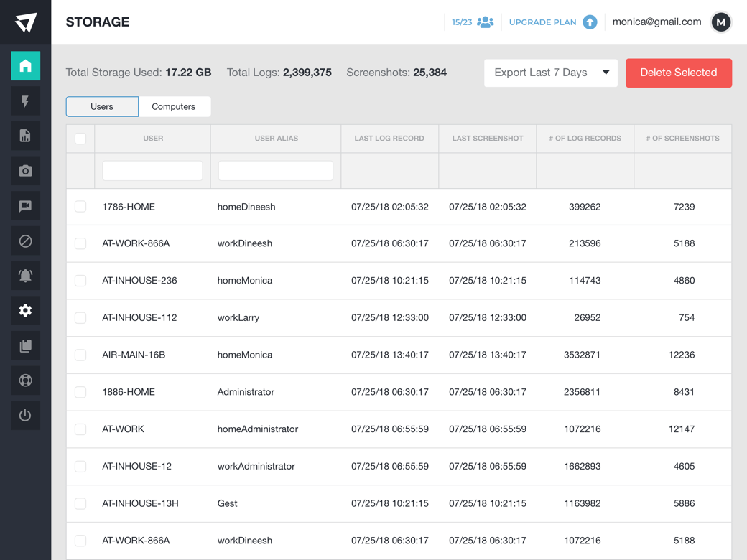
Task: Check the box for 1786-HOME row
Action: click(80, 207)
